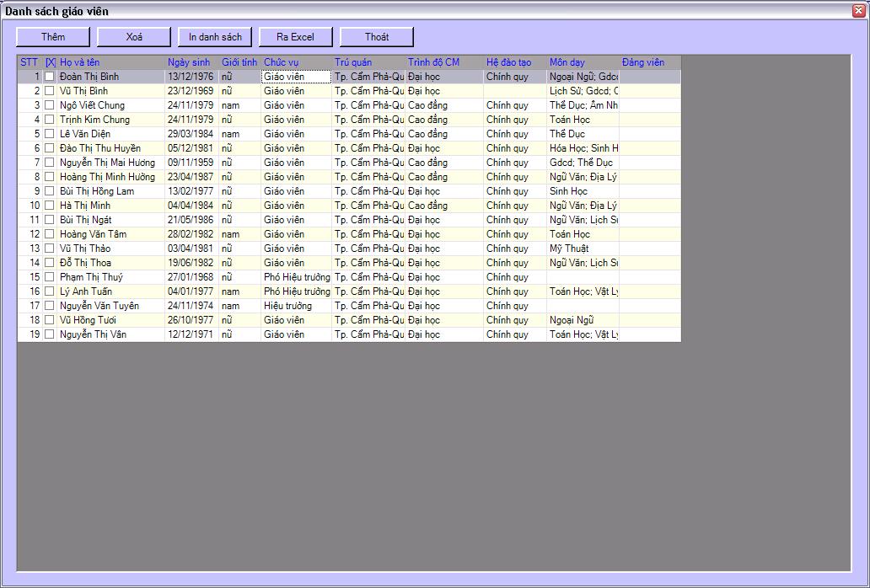870x588 pixels.
Task: Select birth date 12/12/1971
Action: (192, 334)
